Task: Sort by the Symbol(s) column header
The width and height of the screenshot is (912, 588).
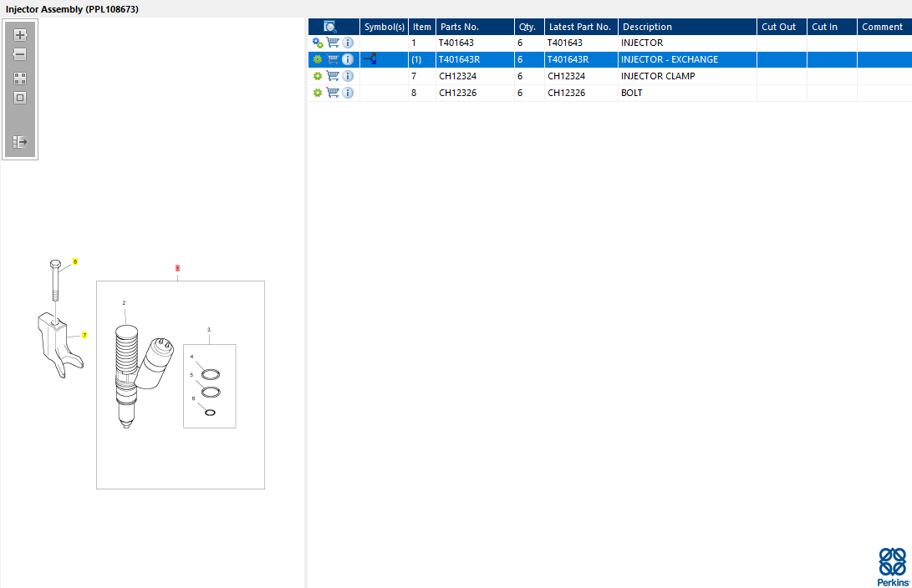Action: [x=384, y=27]
